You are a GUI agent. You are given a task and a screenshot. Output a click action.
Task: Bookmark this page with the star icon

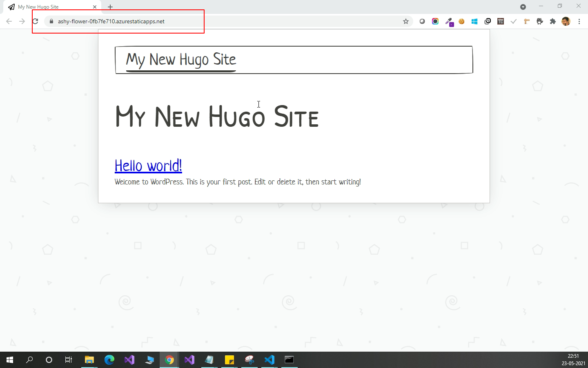point(406,21)
